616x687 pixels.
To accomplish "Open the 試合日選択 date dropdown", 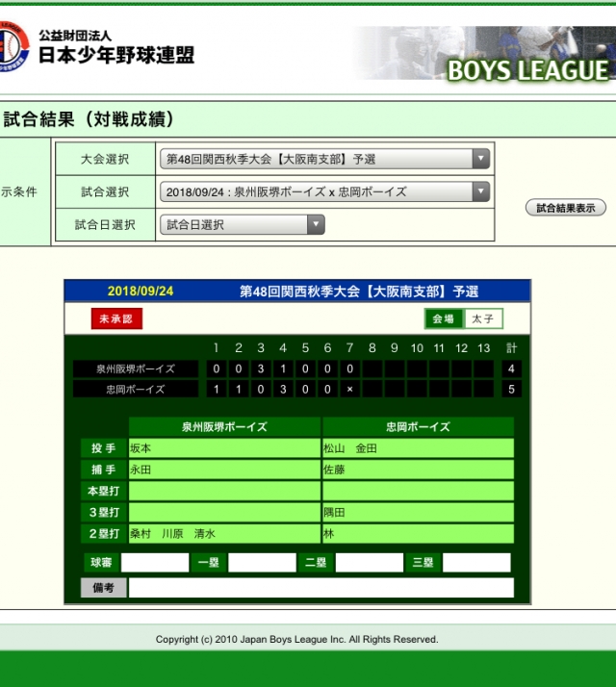I will pos(242,225).
